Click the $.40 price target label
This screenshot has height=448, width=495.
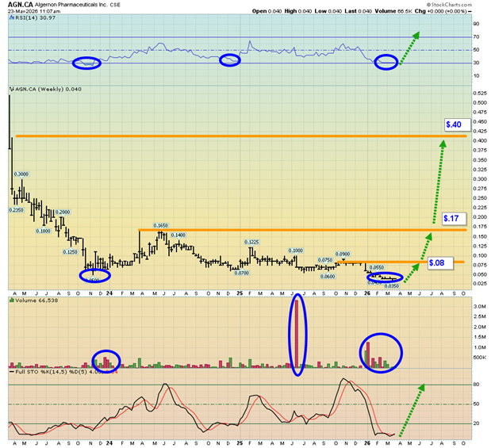click(454, 124)
